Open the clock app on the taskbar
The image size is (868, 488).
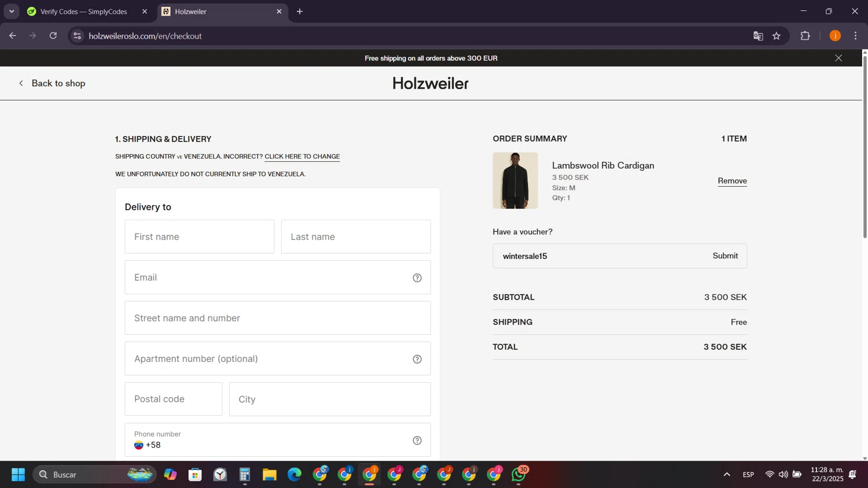[220, 475]
